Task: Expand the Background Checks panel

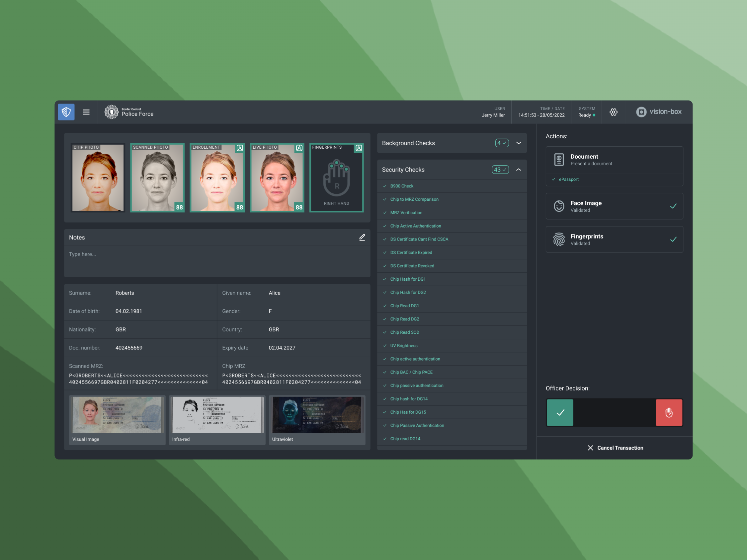Action: coord(519,143)
